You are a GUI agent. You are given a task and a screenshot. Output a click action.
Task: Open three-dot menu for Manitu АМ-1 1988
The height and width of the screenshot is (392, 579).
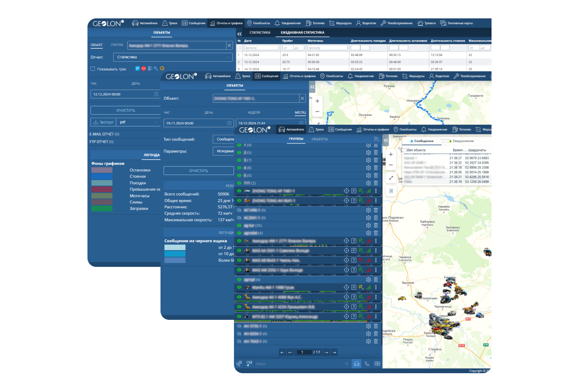(376, 287)
